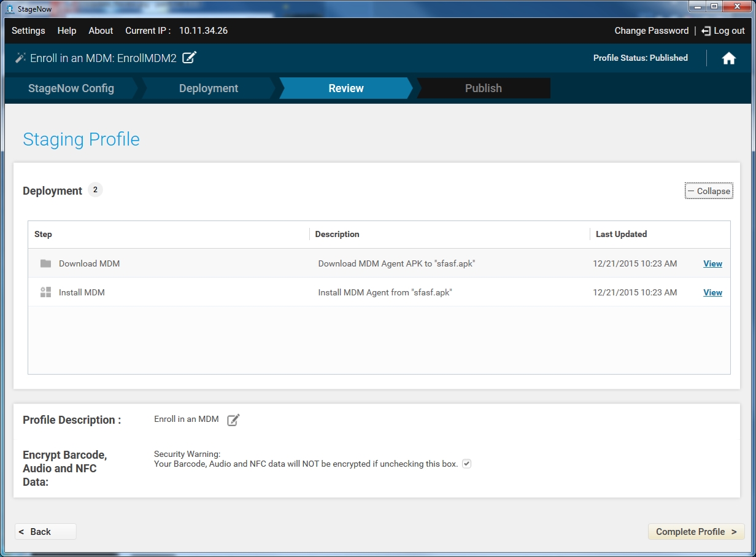The image size is (756, 557).
Task: Open the About menu
Action: 101,31
